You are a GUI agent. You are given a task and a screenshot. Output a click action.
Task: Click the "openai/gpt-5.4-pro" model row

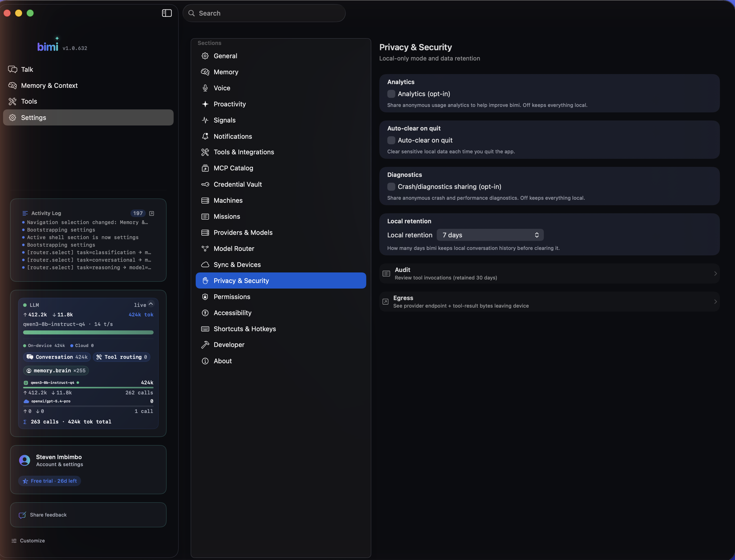pos(88,401)
